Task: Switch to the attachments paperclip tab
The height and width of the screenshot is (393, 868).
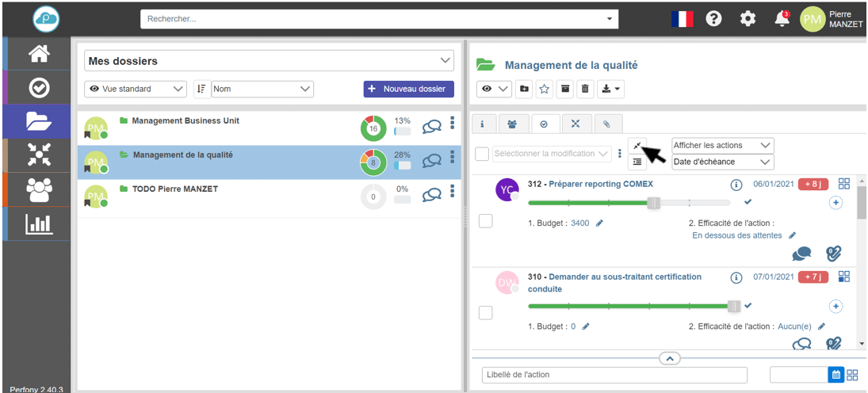Action: pos(606,124)
